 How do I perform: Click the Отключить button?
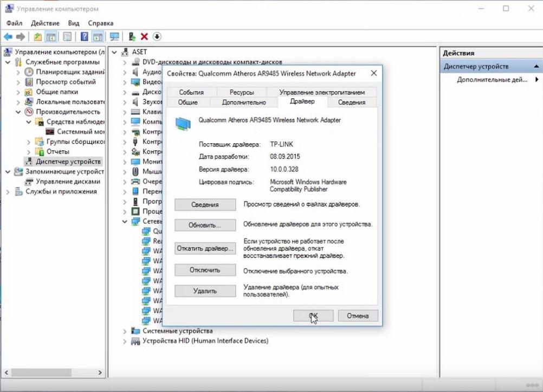coord(205,270)
